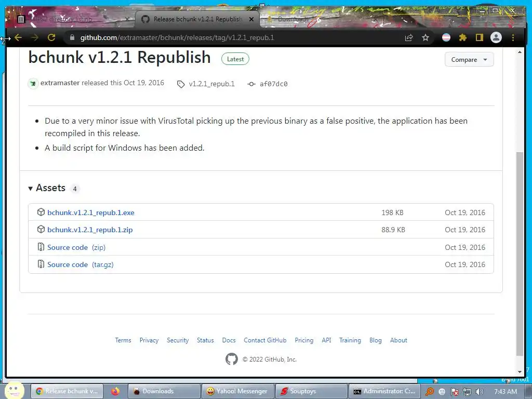Open the Training footer link
Image resolution: width=532 pixels, height=399 pixels.
[350, 340]
